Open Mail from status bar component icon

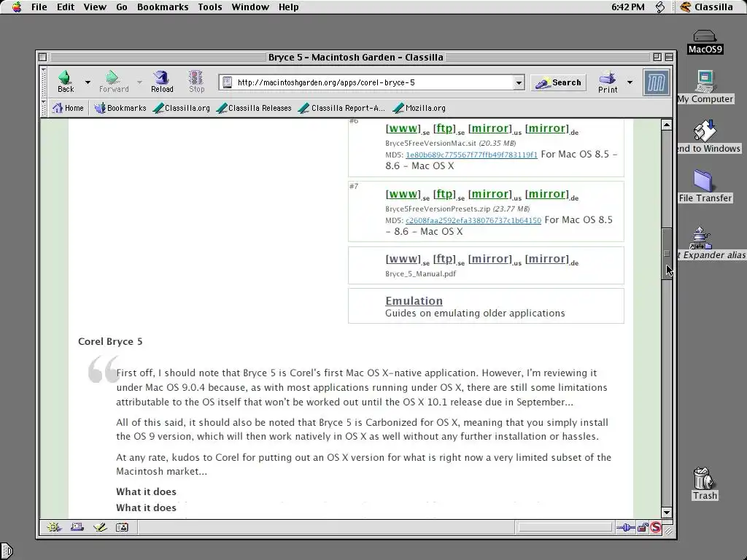click(x=77, y=527)
